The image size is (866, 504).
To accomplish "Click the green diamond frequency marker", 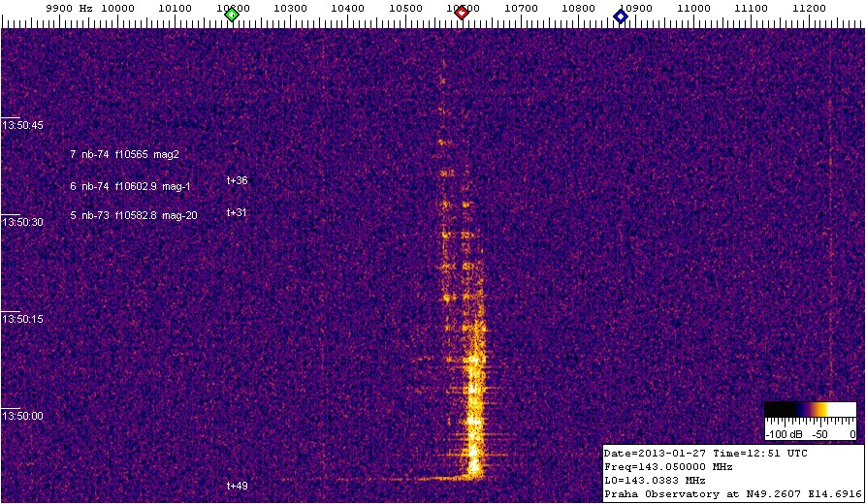I will 232,15.
